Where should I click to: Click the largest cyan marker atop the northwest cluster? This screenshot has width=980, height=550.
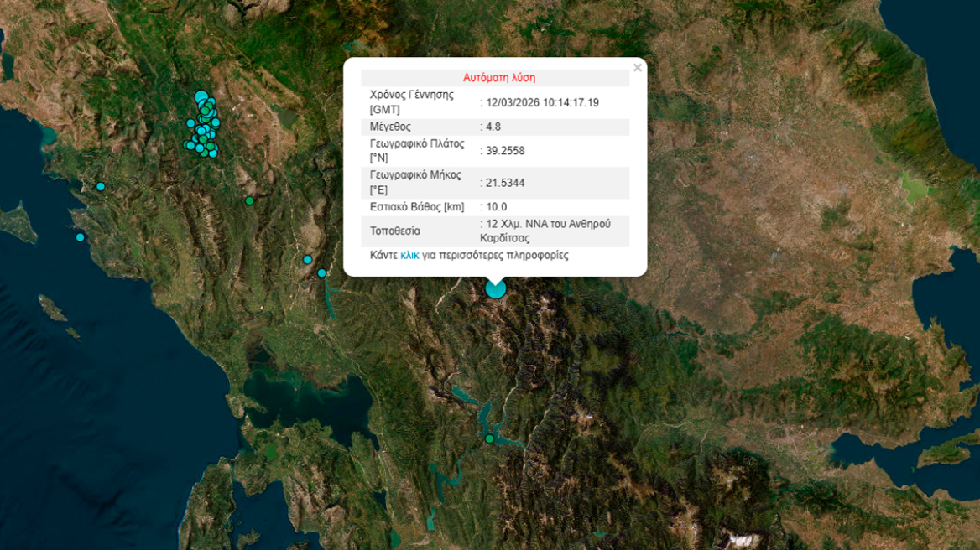tap(201, 97)
